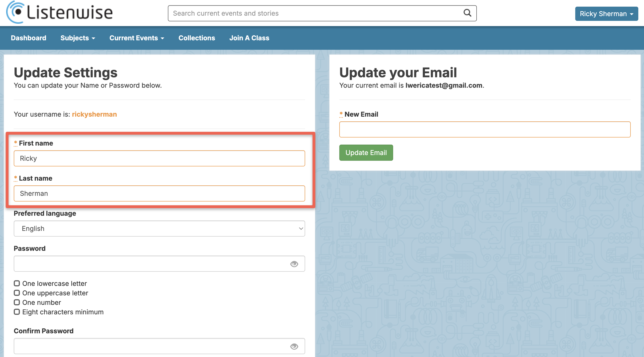Show password in Confirm Password field
This screenshot has width=644, height=357.
click(294, 346)
